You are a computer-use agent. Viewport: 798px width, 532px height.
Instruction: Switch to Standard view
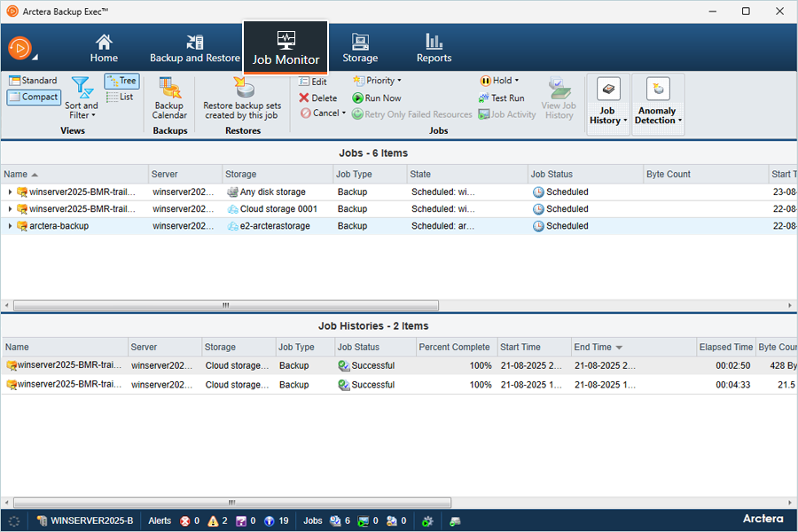pos(33,81)
